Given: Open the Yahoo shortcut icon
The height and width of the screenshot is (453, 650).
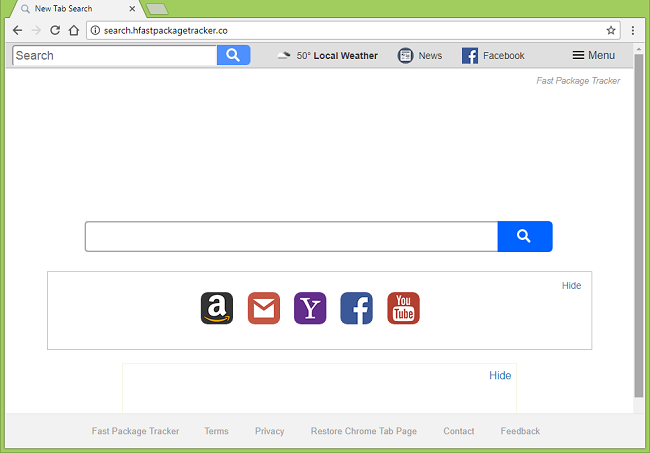Looking at the screenshot, I should (x=310, y=308).
